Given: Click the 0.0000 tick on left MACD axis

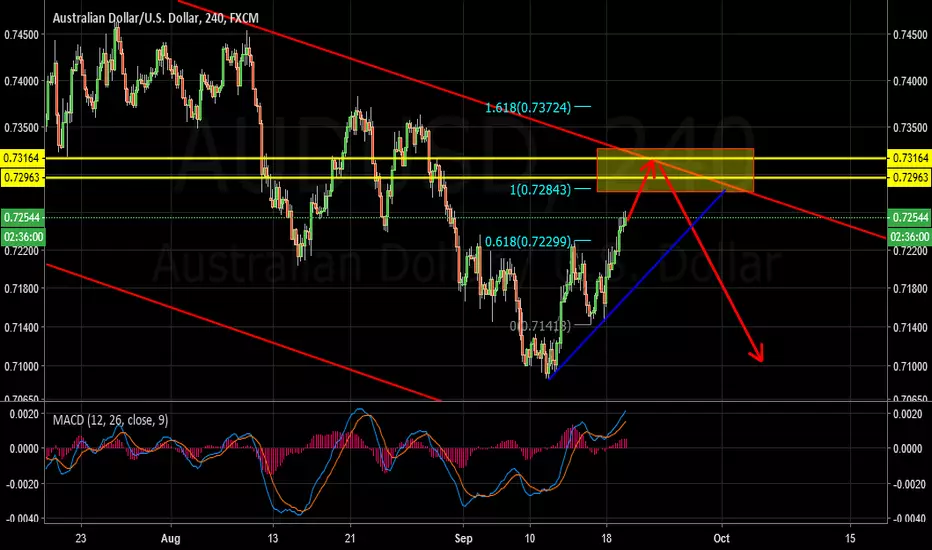Looking at the screenshot, I should click(x=24, y=448).
